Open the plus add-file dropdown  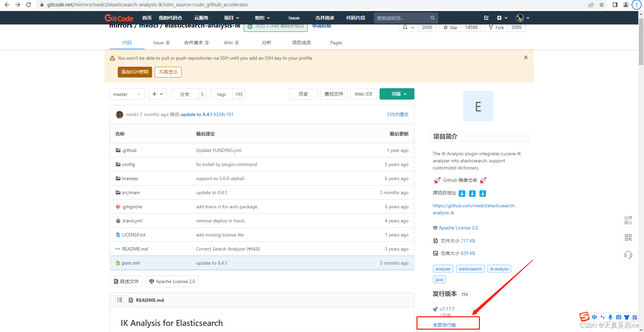(157, 94)
